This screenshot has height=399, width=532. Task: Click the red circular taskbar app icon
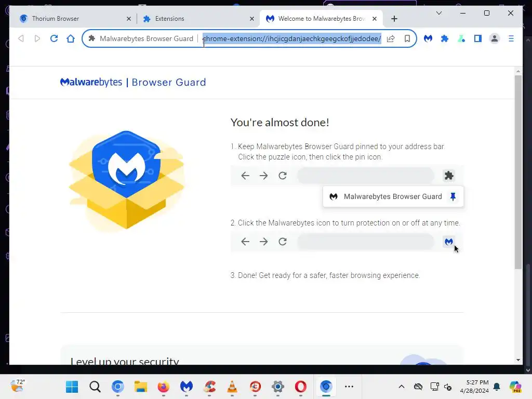(255, 387)
